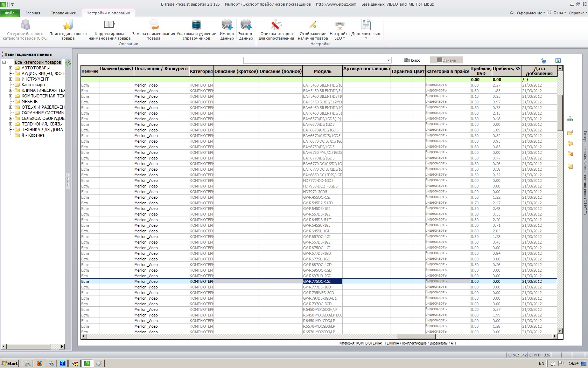Viewport: 588px width, 368px height.
Task: Select the МЕБЕЛЬ category
Action: pyautogui.click(x=29, y=102)
